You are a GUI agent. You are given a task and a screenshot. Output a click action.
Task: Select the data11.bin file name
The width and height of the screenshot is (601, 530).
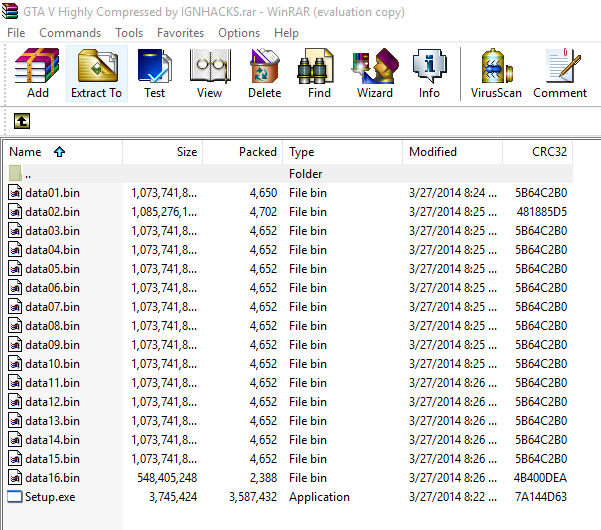pyautogui.click(x=53, y=382)
